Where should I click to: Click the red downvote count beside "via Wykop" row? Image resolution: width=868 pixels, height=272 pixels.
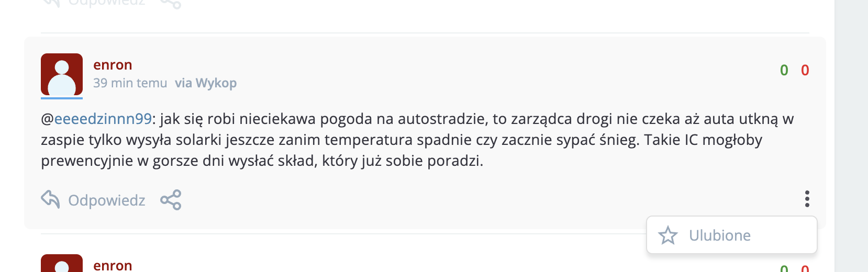[x=805, y=70]
